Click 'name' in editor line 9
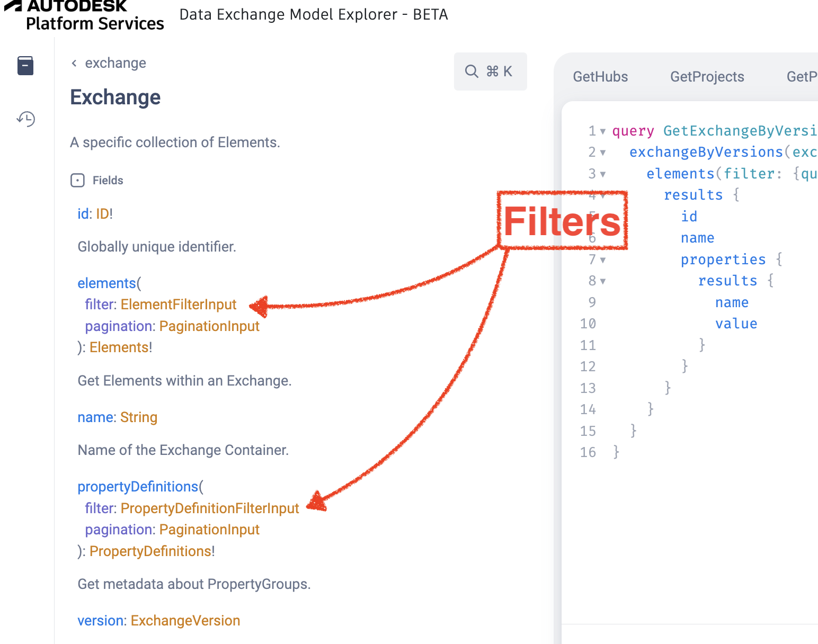Image resolution: width=818 pixels, height=644 pixels. (x=732, y=302)
